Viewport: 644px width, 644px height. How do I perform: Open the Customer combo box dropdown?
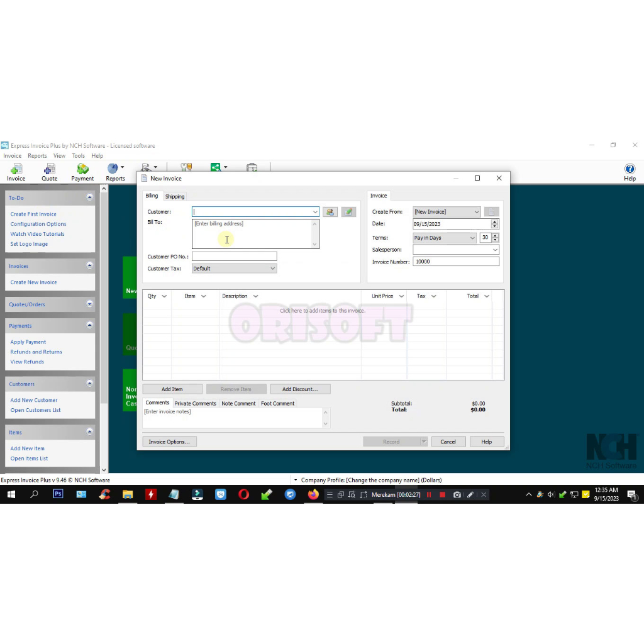315,212
